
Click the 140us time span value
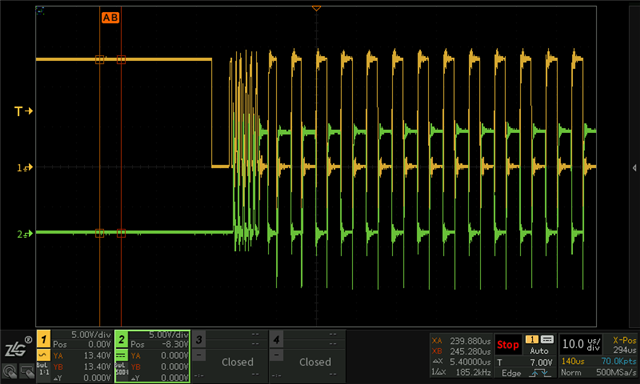(x=573, y=361)
